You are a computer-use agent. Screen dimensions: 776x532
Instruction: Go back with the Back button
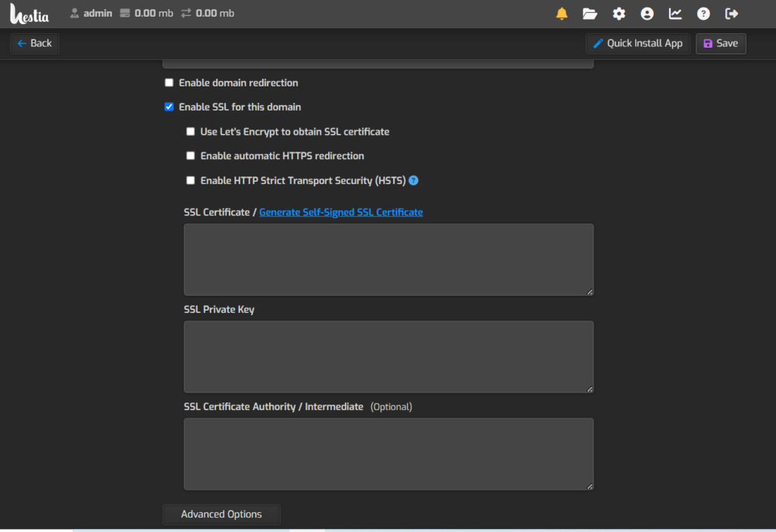point(35,43)
